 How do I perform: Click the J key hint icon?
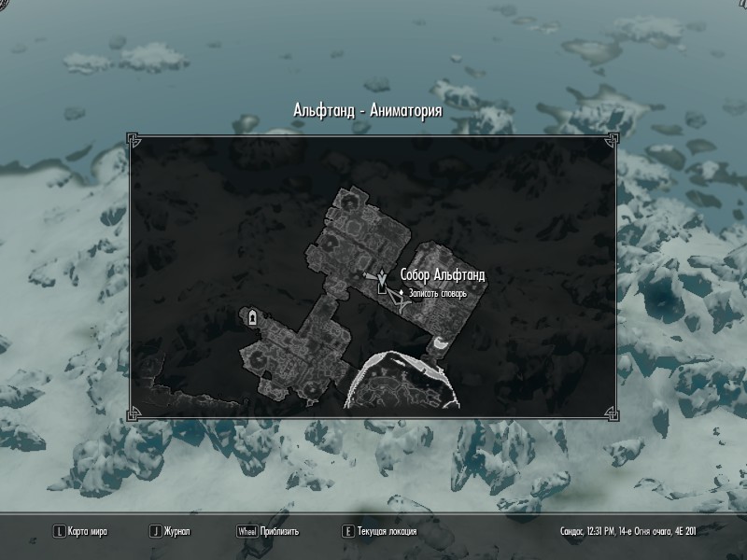pyautogui.click(x=155, y=531)
